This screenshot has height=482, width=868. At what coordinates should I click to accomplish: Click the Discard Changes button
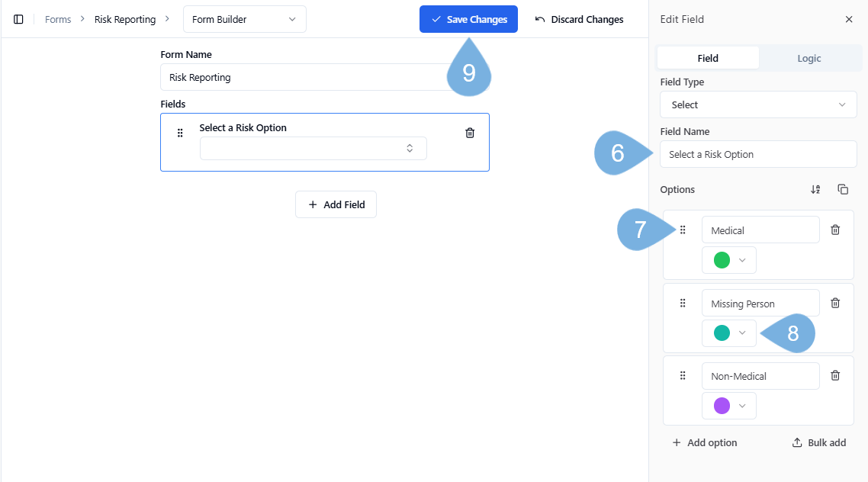[x=579, y=19]
